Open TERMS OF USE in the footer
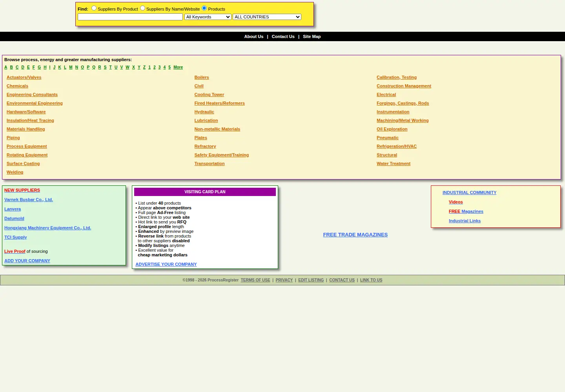Viewport: 565px width, 392px height. pos(255,280)
